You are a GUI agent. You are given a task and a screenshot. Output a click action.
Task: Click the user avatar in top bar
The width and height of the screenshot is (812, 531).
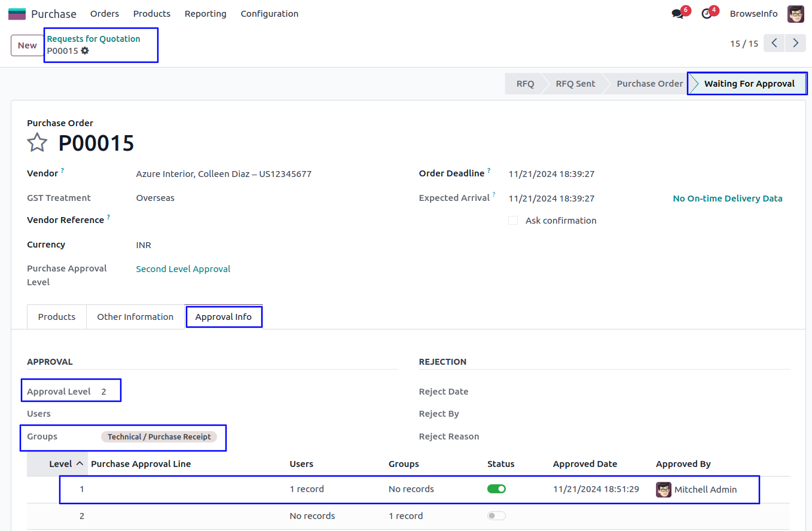pos(795,14)
